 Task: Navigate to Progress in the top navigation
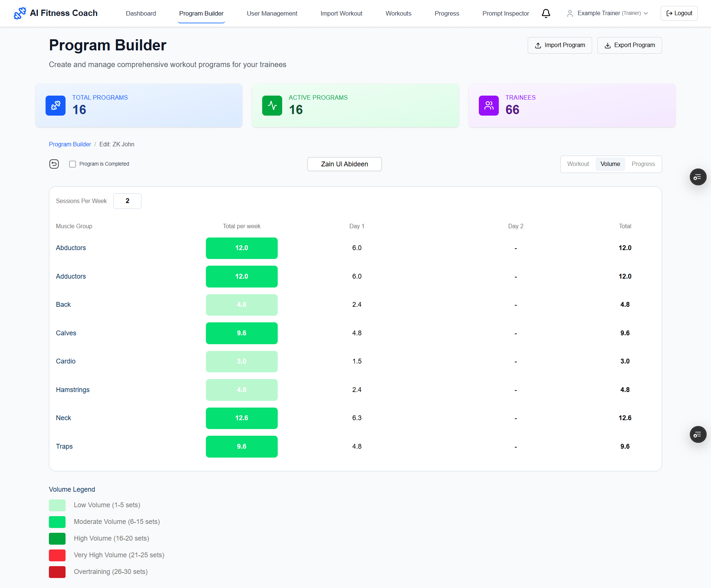point(447,13)
